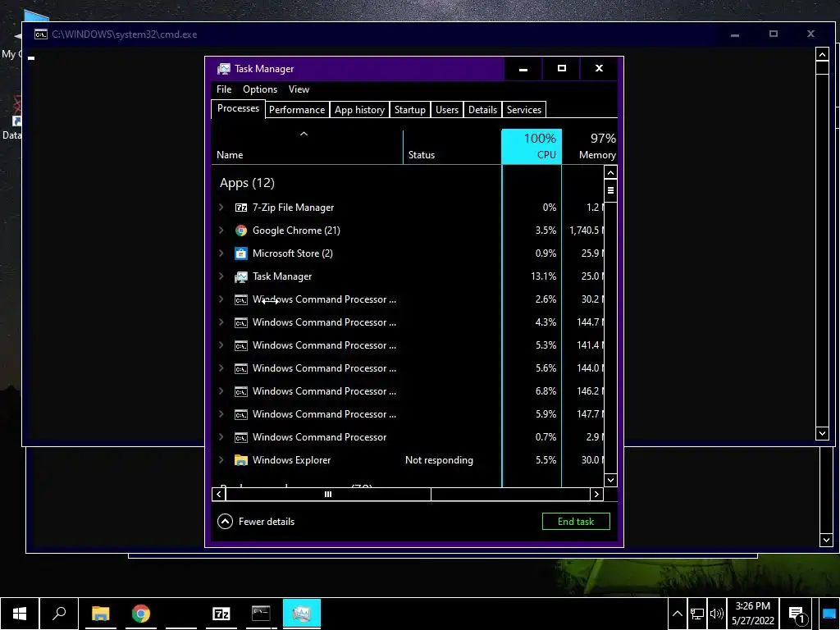Open the File menu in Task Manager

tap(224, 89)
